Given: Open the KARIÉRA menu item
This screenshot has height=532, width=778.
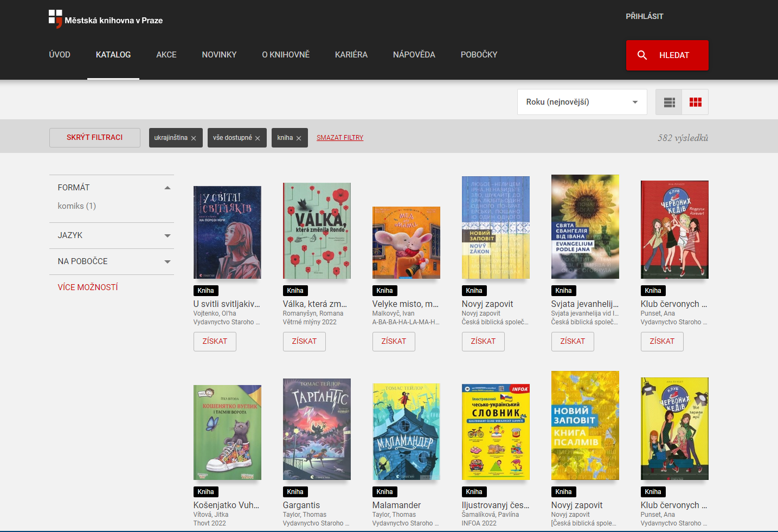Looking at the screenshot, I should (351, 55).
